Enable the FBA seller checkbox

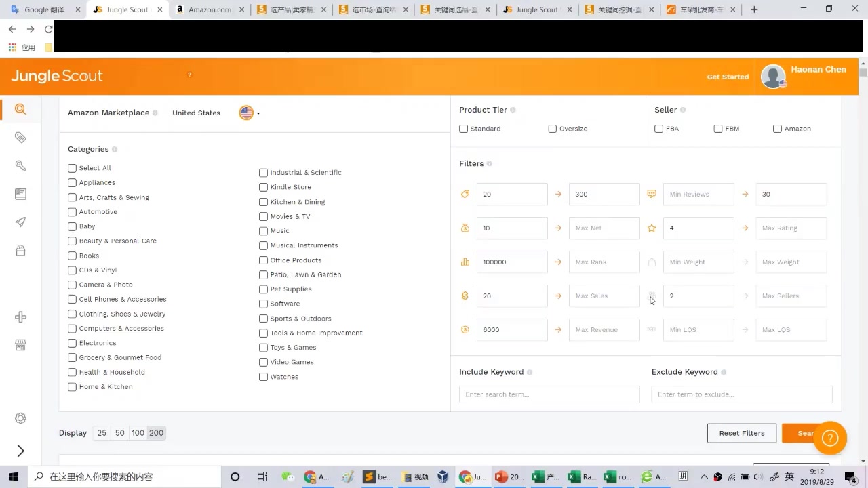(659, 129)
